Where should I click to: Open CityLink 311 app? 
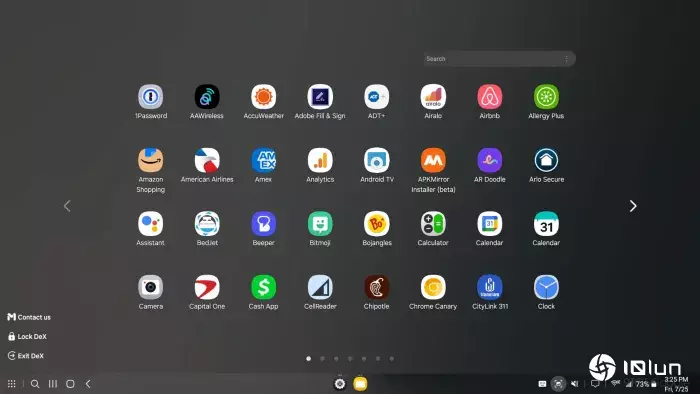click(x=490, y=287)
